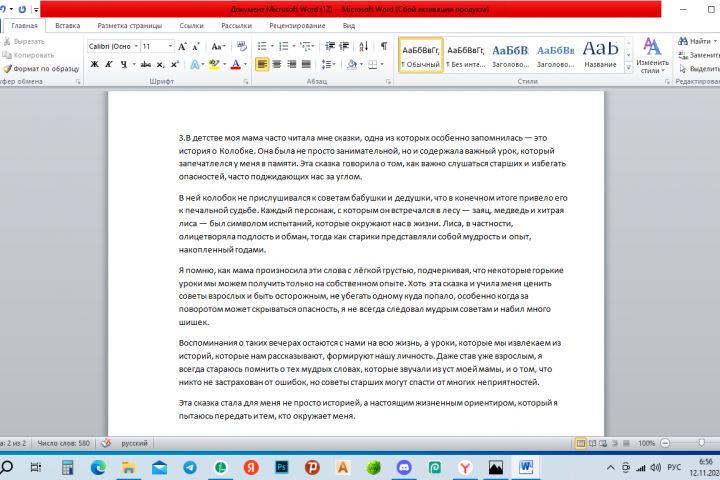Apply strikethrough formatting

[146, 64]
